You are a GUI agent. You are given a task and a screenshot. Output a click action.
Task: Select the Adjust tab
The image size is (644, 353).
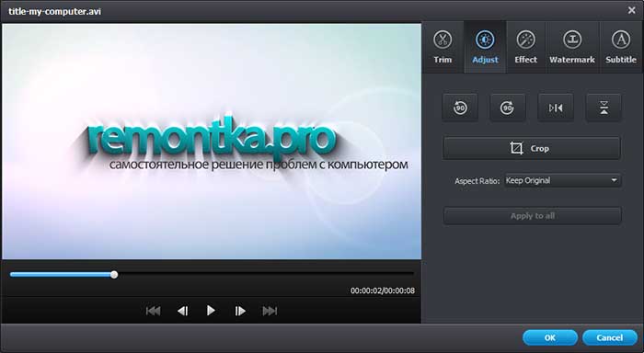pyautogui.click(x=485, y=47)
